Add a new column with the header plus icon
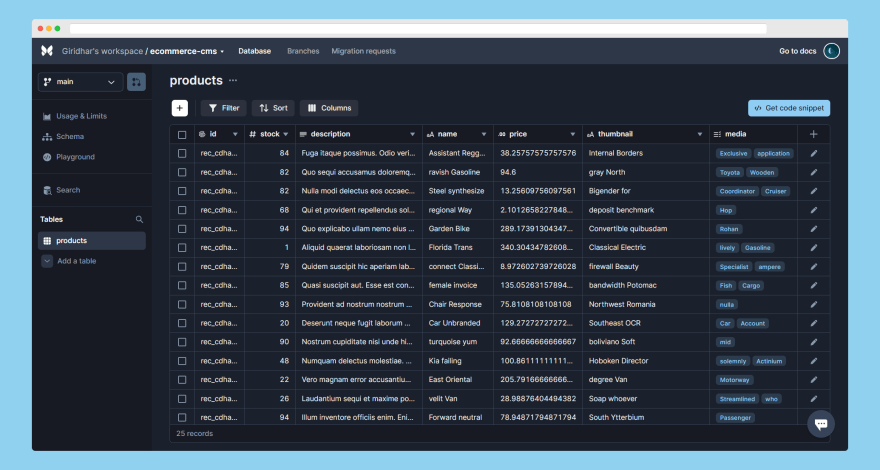The image size is (880, 470). [x=813, y=134]
